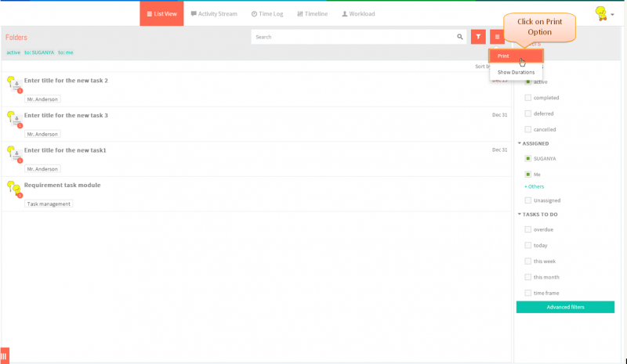Click the 'to: me' filter tag
The height and width of the screenshot is (364, 627).
pyautogui.click(x=66, y=52)
